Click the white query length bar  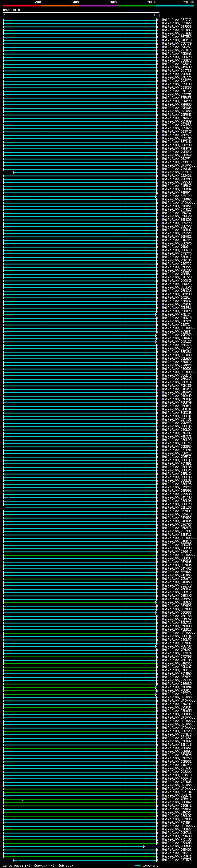(x=81, y=13)
